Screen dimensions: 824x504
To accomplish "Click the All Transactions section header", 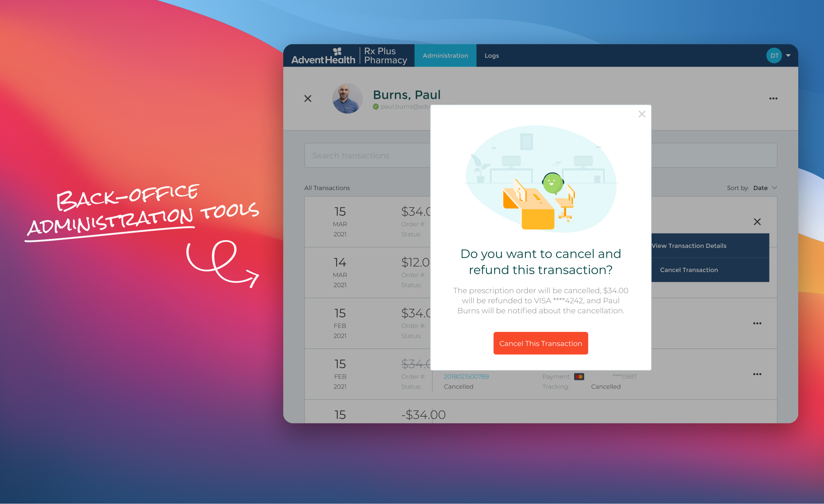I will tap(328, 188).
